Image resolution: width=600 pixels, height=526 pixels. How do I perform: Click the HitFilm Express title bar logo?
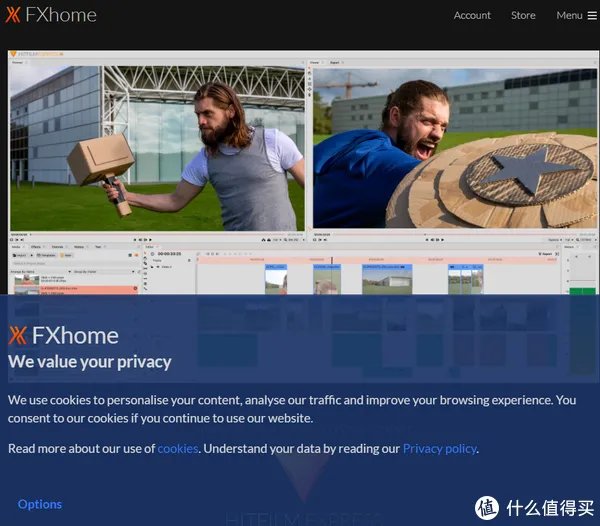pyautogui.click(x=36, y=54)
